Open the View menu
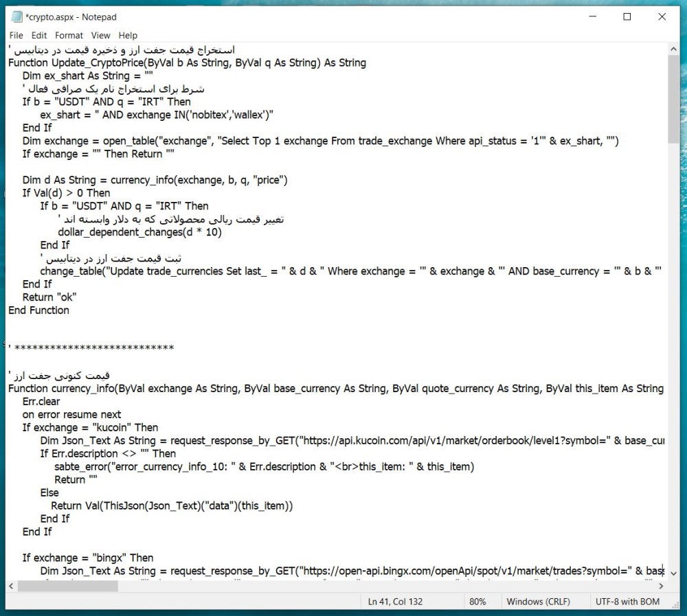The image size is (687, 616). click(x=100, y=35)
